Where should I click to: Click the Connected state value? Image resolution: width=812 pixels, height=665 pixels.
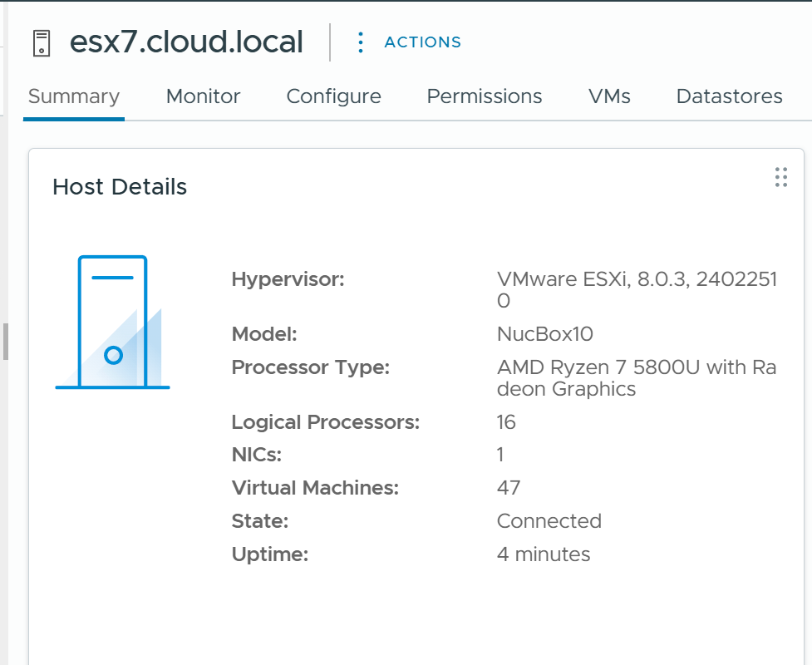pos(549,521)
